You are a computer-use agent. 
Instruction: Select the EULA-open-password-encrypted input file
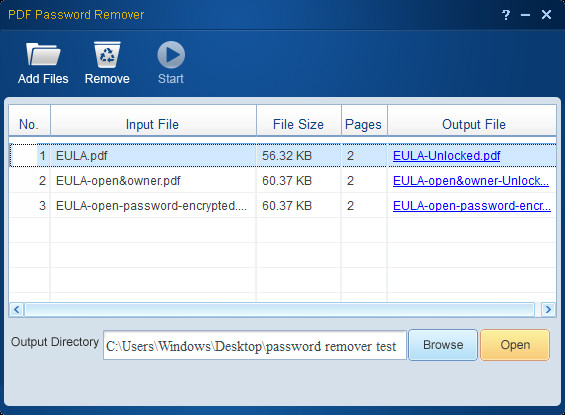pyautogui.click(x=151, y=206)
